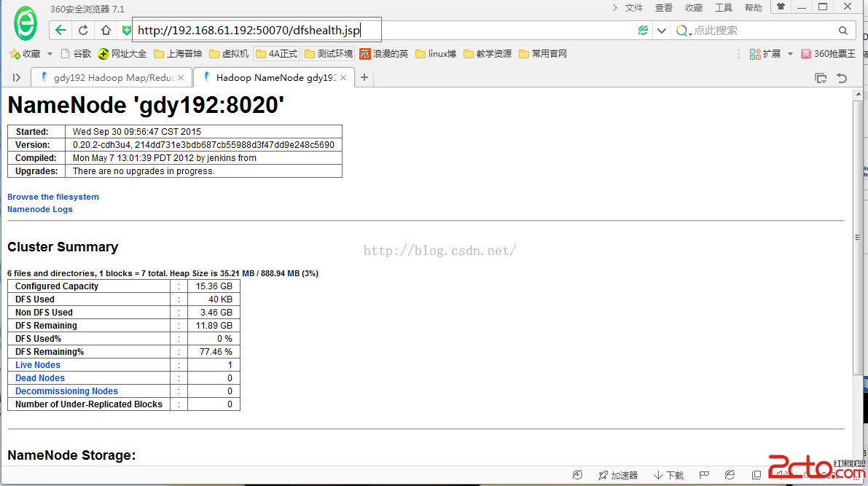Screen dimensions: 868x486
Task: Open the Decommissioning Nodes link
Action: pyautogui.click(x=66, y=391)
